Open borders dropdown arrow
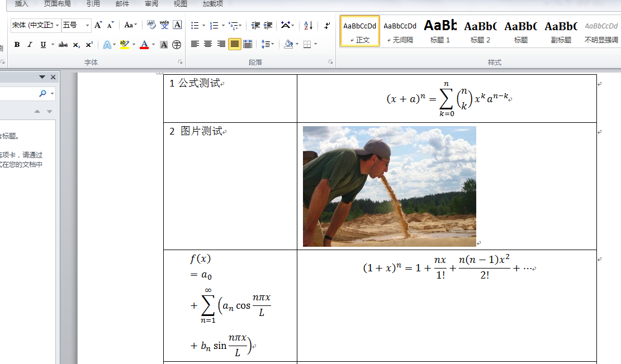This screenshot has height=364, width=621. [x=316, y=44]
